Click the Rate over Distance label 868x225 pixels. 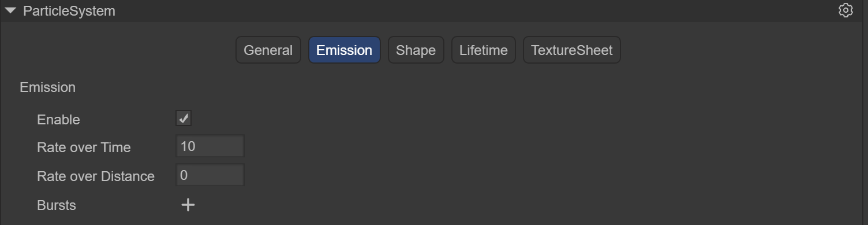click(x=96, y=176)
